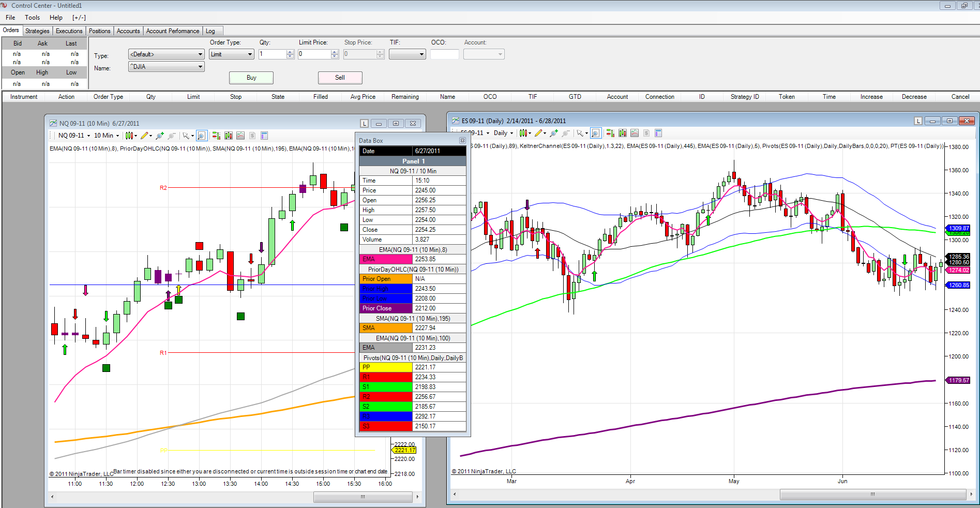Click the Avg Price column header
Image resolution: width=980 pixels, height=508 pixels.
click(x=363, y=97)
